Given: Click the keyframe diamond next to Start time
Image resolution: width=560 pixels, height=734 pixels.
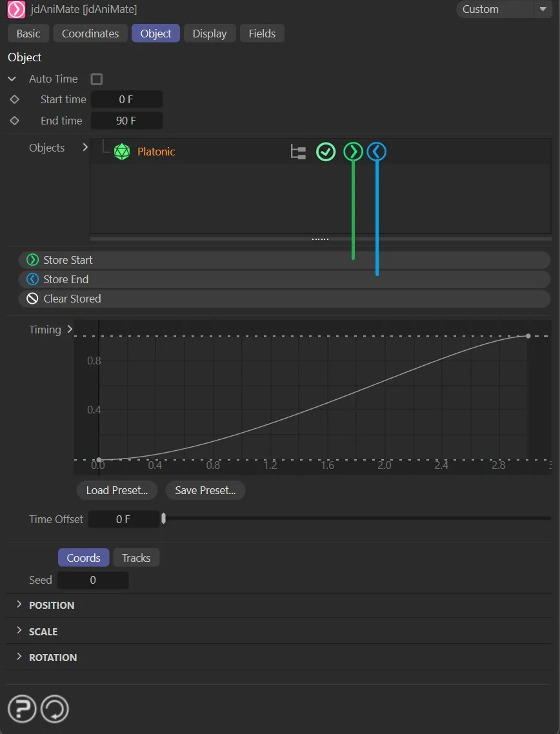Looking at the screenshot, I should 14,99.
